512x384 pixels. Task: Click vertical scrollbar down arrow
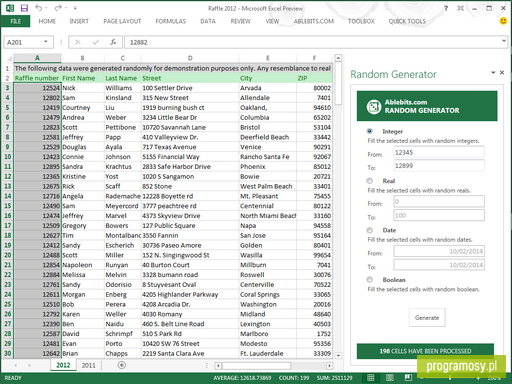tap(338, 355)
